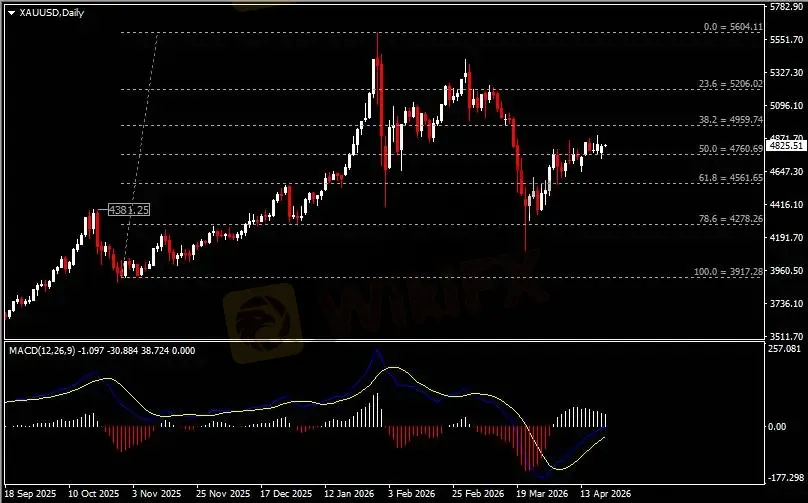Click MACD axis value 0.00
This screenshot has height=503, width=808.
click(777, 427)
